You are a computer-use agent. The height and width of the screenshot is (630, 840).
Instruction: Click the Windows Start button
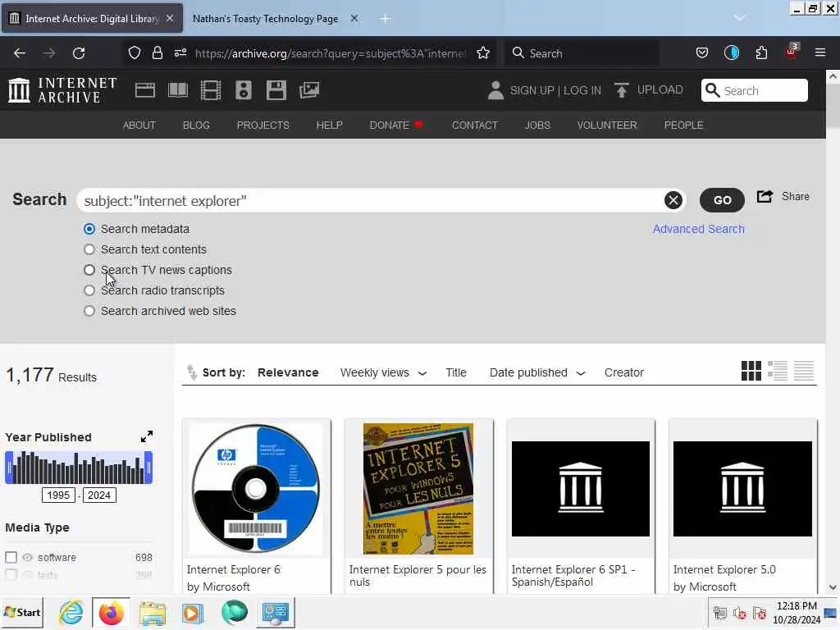click(22, 612)
